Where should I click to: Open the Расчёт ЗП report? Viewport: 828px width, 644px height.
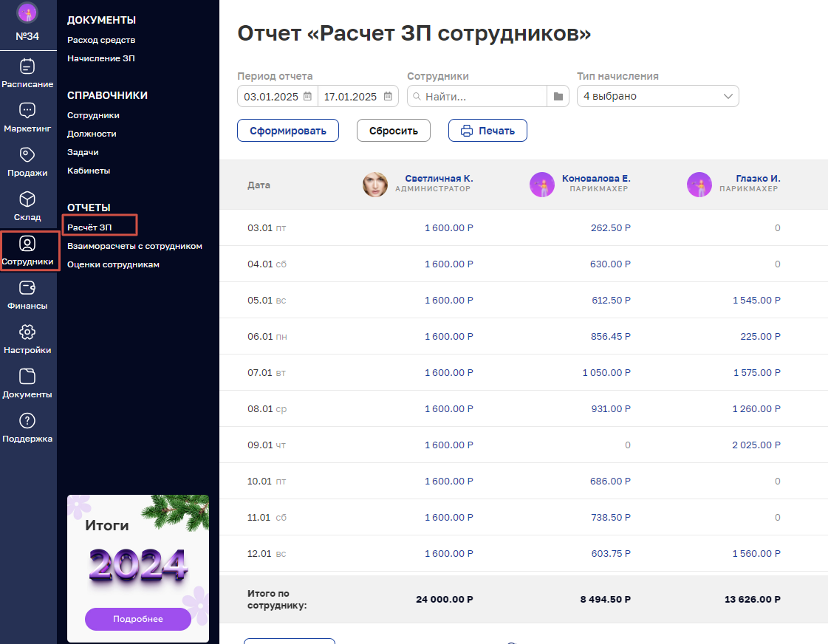[x=89, y=227]
